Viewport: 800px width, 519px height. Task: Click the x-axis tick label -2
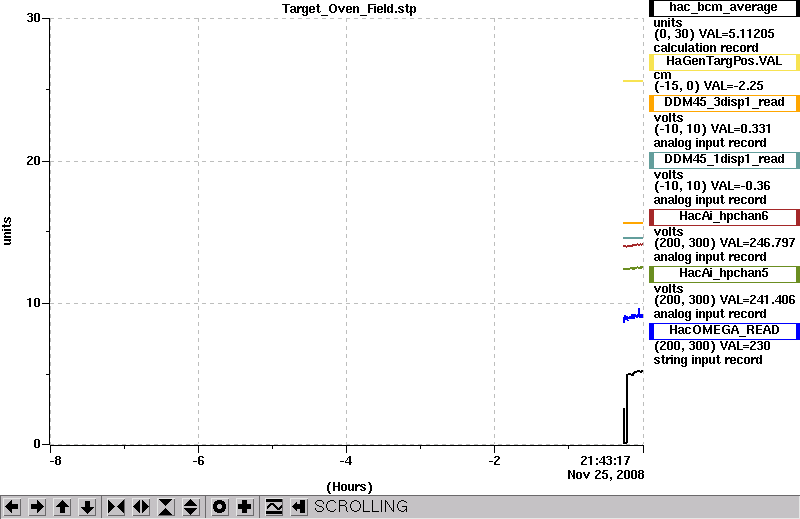coord(494,461)
